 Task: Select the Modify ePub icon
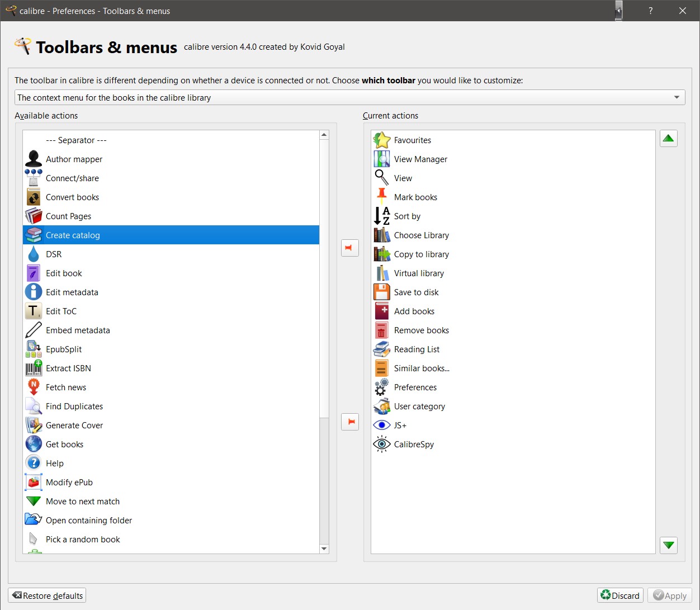pos(34,482)
